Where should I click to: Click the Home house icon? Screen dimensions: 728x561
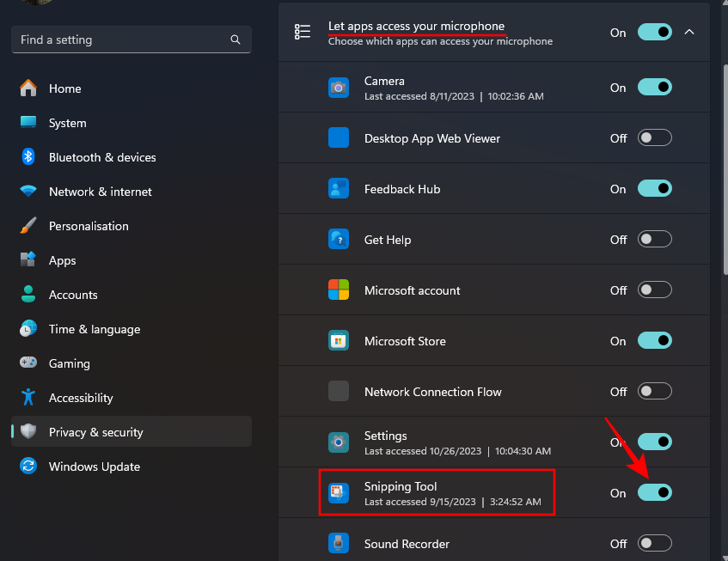pyautogui.click(x=28, y=88)
